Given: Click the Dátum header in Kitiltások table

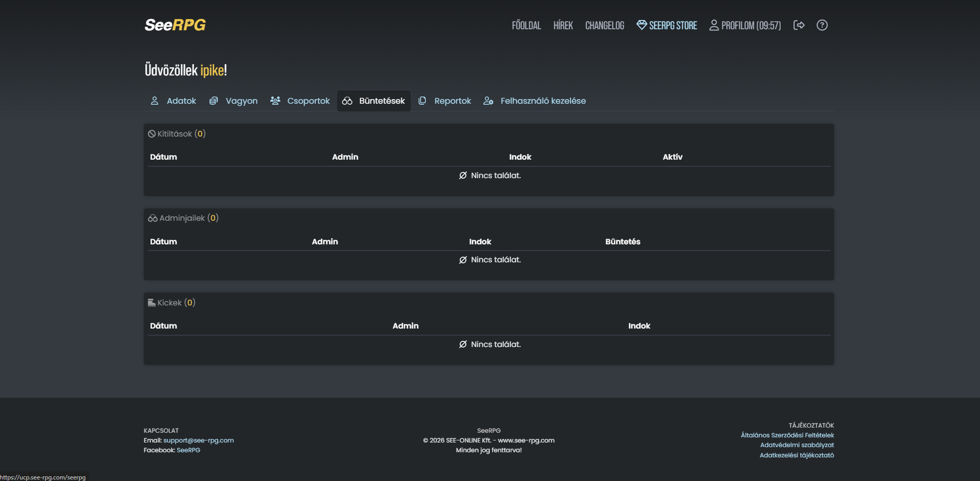Looking at the screenshot, I should point(163,157).
